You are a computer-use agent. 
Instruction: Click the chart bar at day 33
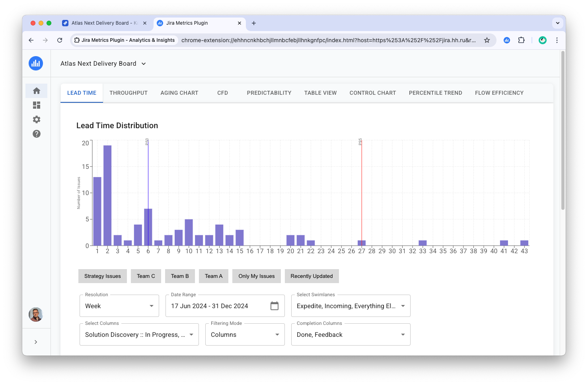pos(423,243)
